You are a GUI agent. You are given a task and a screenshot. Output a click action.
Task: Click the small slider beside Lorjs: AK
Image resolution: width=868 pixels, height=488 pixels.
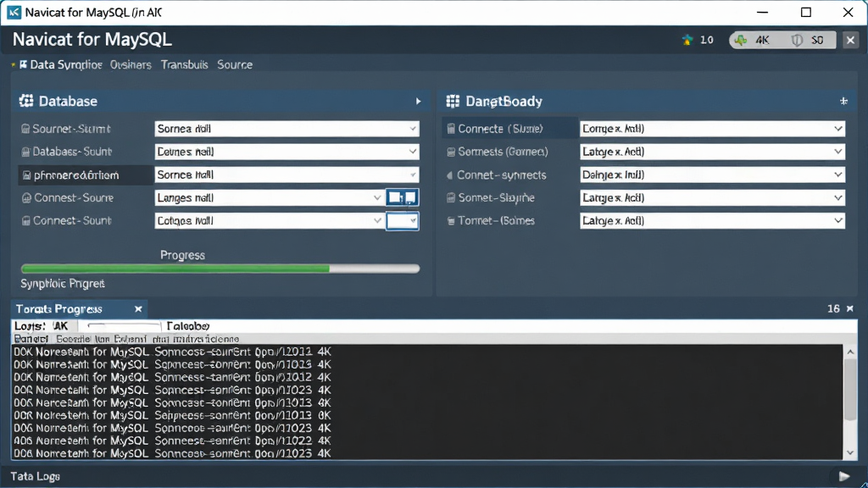click(123, 326)
